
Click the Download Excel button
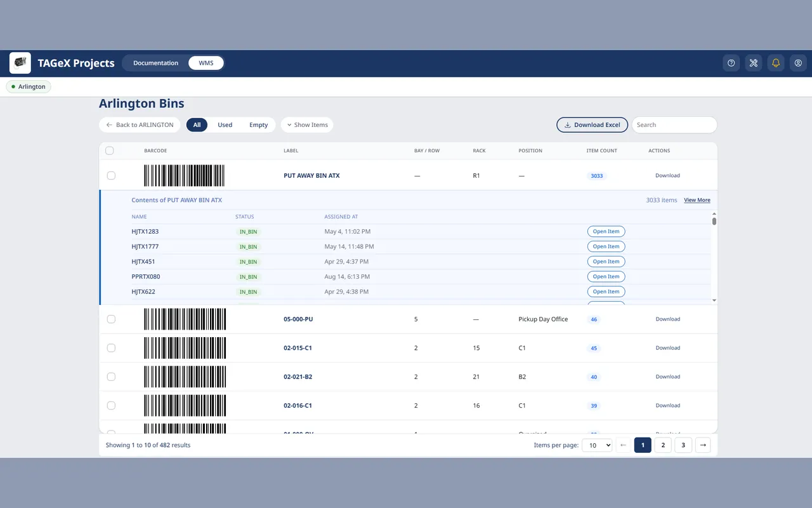[x=593, y=125]
